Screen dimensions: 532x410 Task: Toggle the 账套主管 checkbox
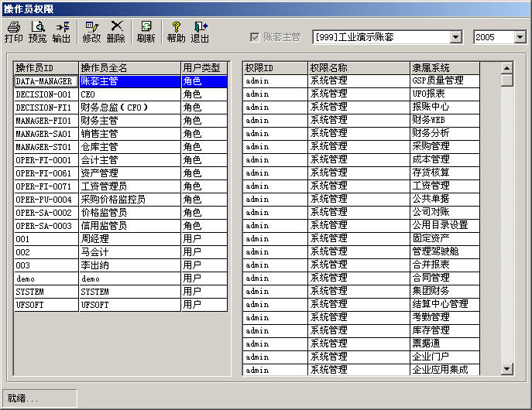point(255,37)
